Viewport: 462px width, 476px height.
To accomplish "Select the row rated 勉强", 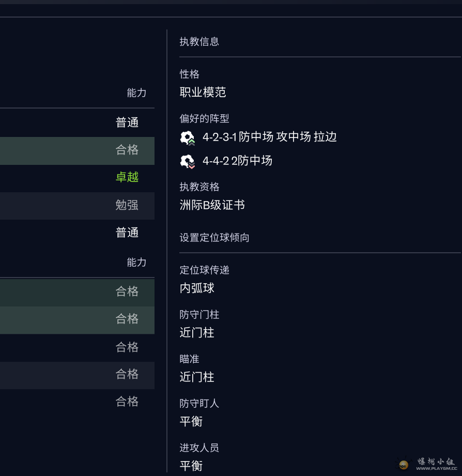I will [x=77, y=205].
